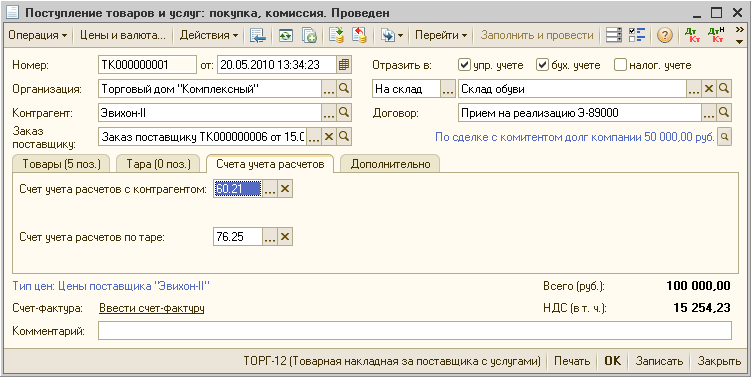Viewport: 751px width, 377px height.
Task: Open help with the question mark icon
Action: point(664,35)
